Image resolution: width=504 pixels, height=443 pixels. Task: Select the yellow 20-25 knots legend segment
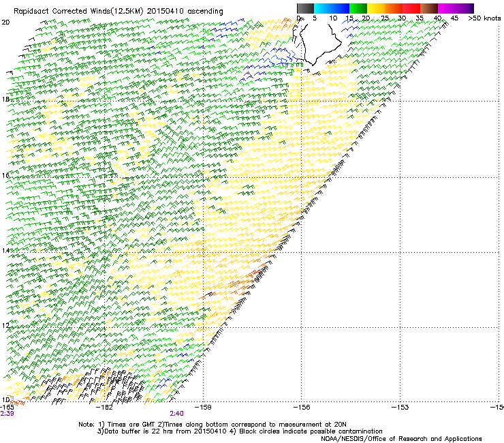(x=376, y=8)
